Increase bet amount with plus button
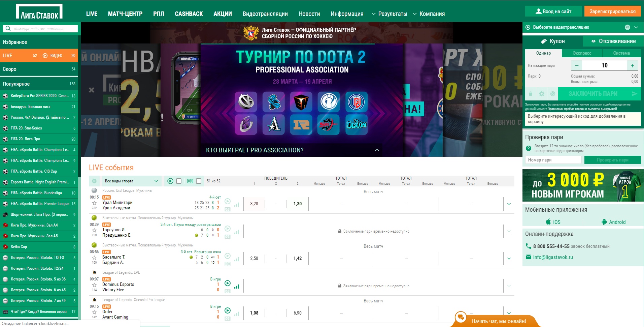Image resolution: width=644 pixels, height=327 pixels. pos(633,65)
